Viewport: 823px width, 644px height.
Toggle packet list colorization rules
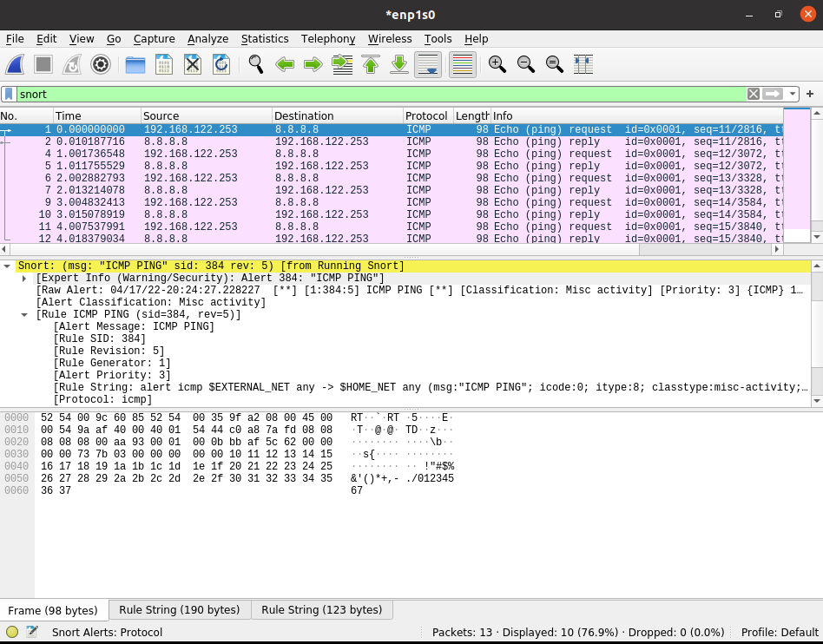pyautogui.click(x=463, y=64)
